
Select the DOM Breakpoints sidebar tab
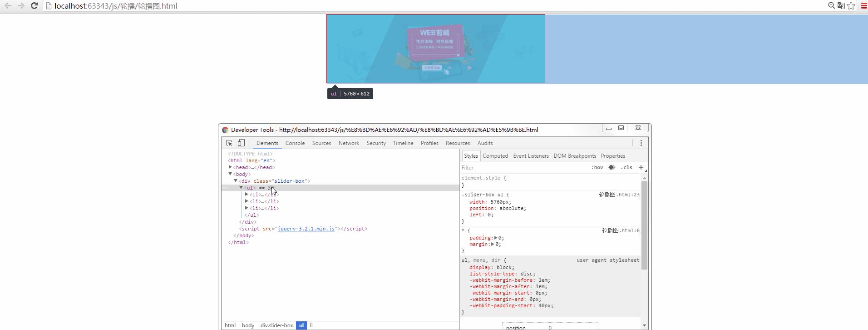coord(575,155)
